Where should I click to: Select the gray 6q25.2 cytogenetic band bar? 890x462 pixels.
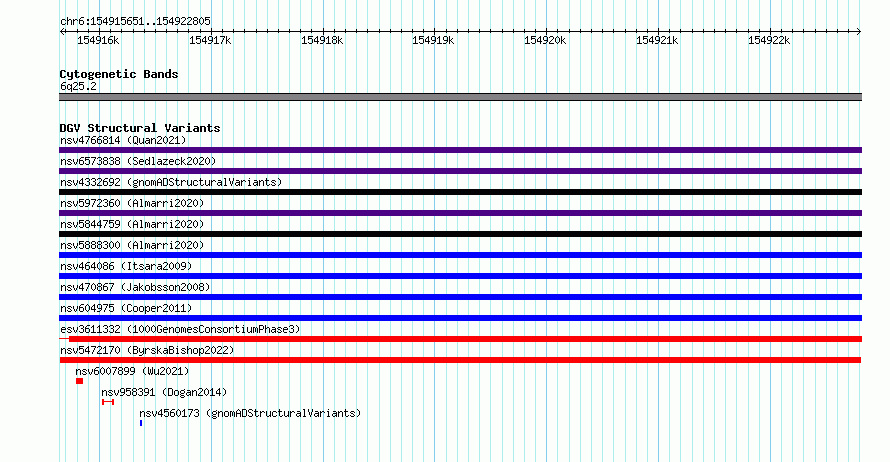click(x=460, y=97)
